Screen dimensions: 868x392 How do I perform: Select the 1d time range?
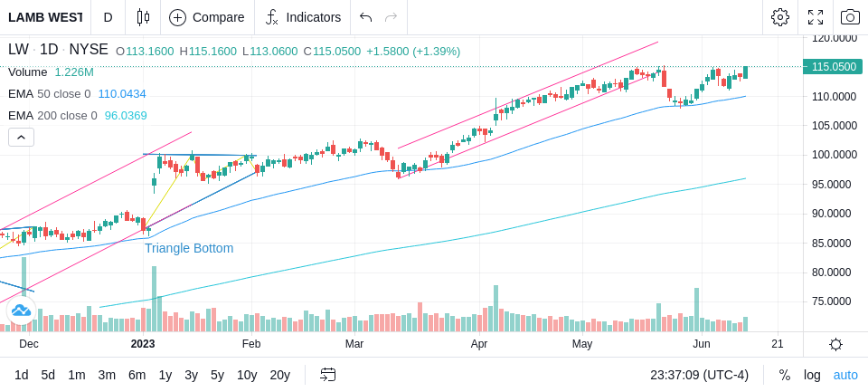coord(21,376)
